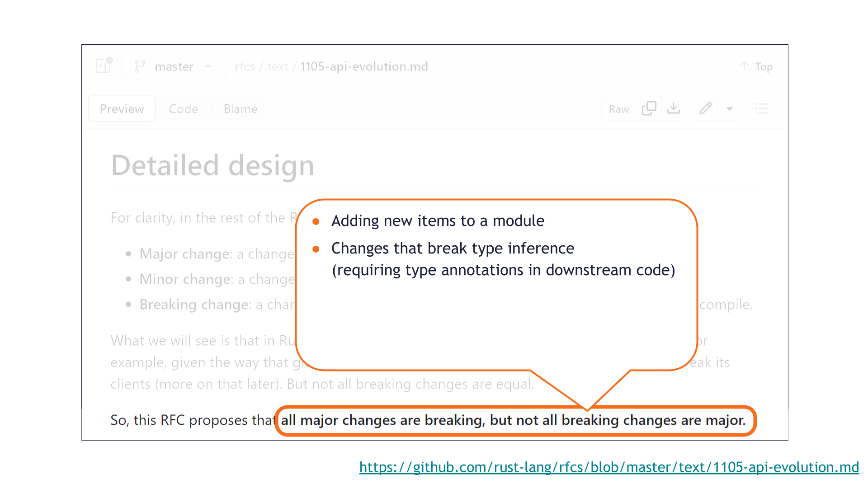Click the 1105-api-evolution.md filename in breadcrumb
This screenshot has width=868, height=488.
click(x=363, y=66)
